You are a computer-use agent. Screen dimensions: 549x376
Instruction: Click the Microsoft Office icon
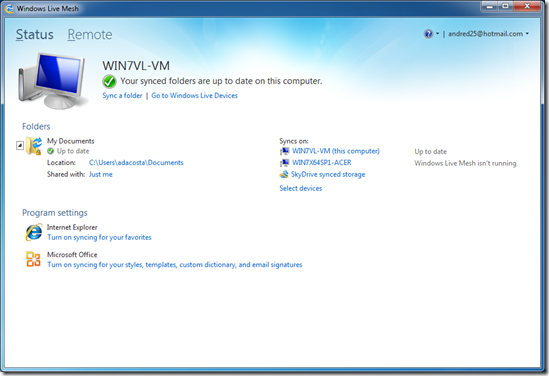tap(34, 259)
